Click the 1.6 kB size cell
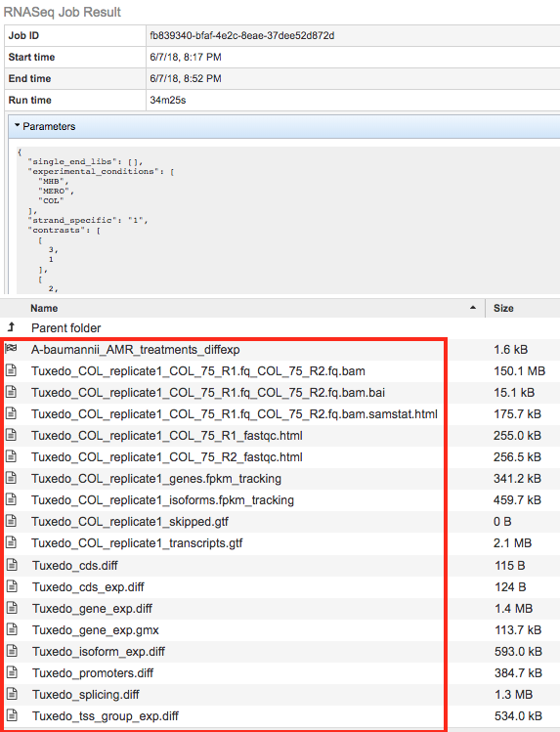560x732 pixels. click(x=510, y=350)
